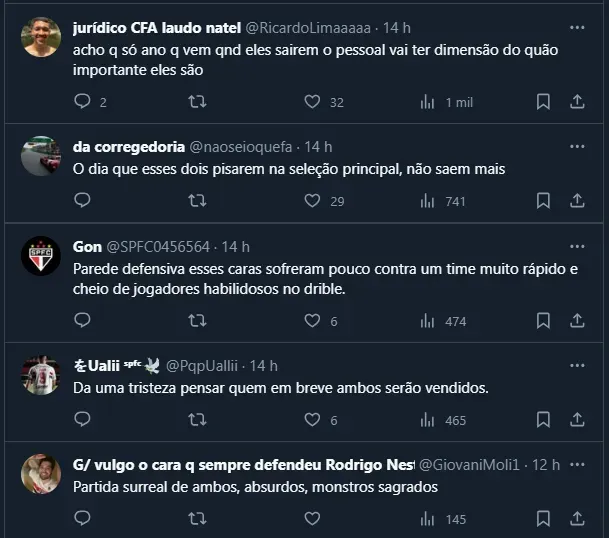Open more menu on naoseioquefa's tweet
The image size is (609, 538).
[577, 147]
